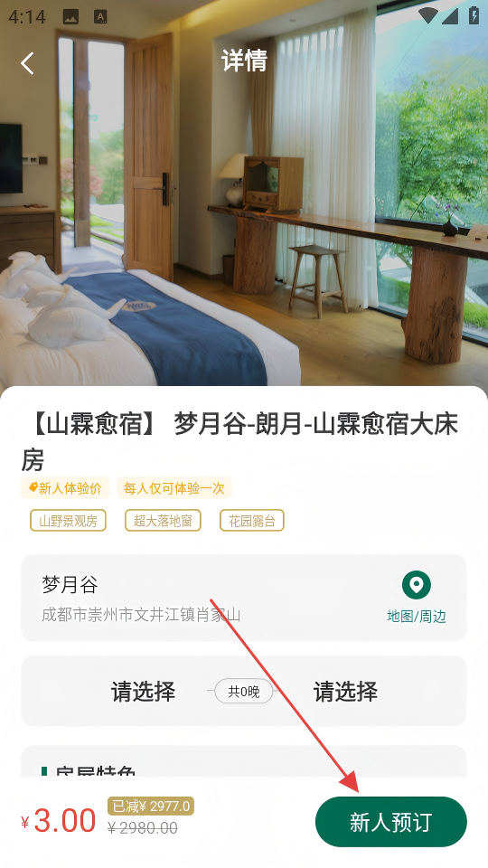Select the check-in date 请选择
The image size is (488, 868).
[x=143, y=692]
